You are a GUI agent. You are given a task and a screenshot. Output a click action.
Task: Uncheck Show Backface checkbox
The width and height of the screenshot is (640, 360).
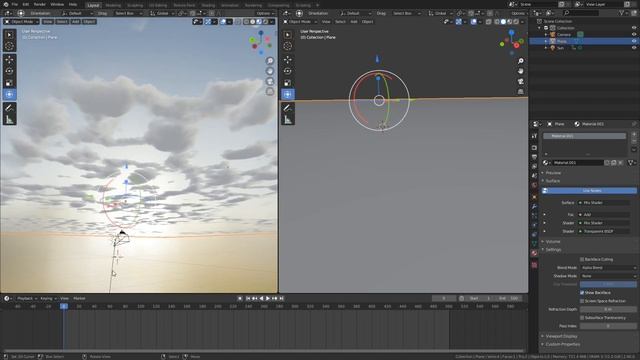tap(582, 293)
